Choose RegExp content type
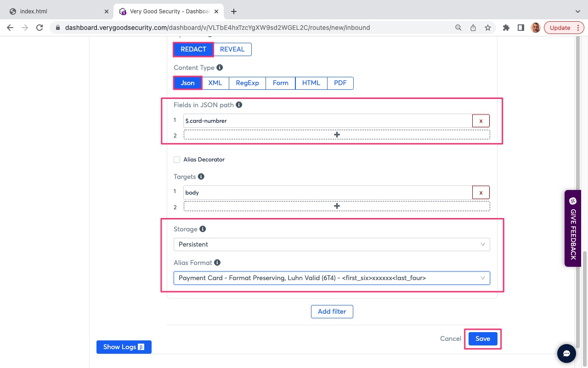The width and height of the screenshot is (588, 368). coord(248,83)
